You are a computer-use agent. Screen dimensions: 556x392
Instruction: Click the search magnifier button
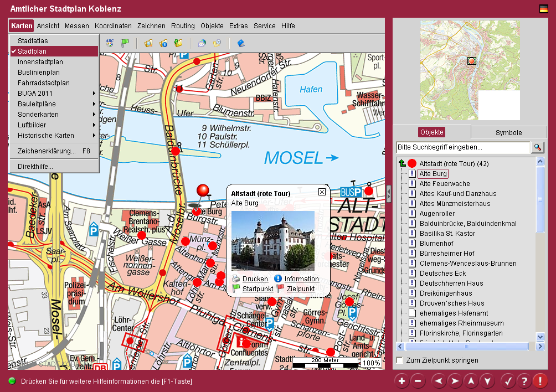pyautogui.click(x=537, y=147)
